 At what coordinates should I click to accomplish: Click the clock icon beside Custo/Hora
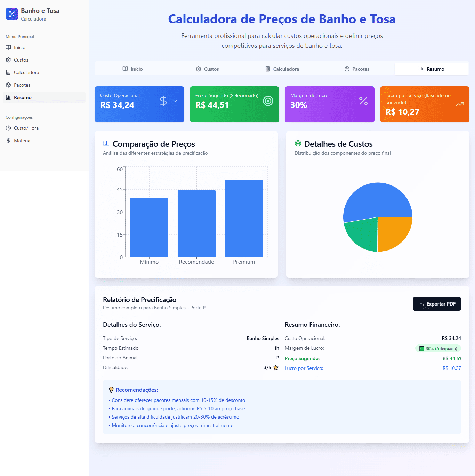coord(8,128)
